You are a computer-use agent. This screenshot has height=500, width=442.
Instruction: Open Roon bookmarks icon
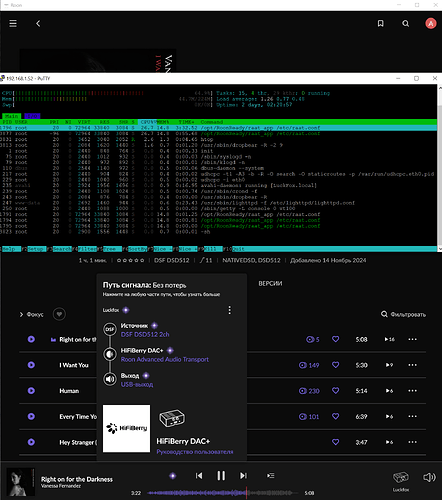click(380, 23)
